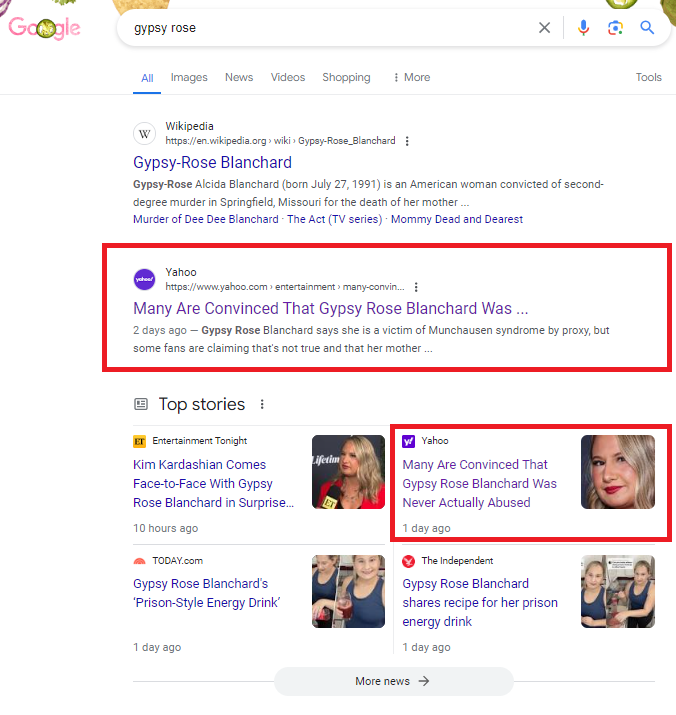The image size is (676, 715).
Task: Click the 10 hours ago timestamp
Action: [166, 528]
